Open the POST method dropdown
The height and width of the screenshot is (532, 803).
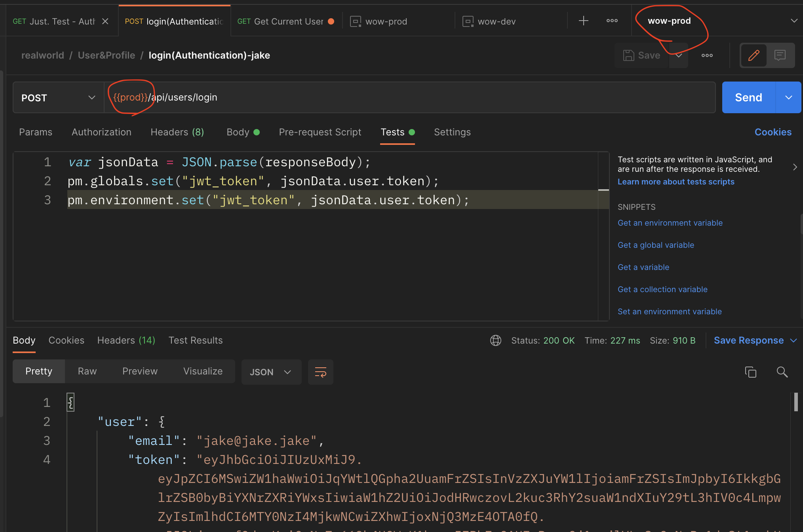coord(58,98)
